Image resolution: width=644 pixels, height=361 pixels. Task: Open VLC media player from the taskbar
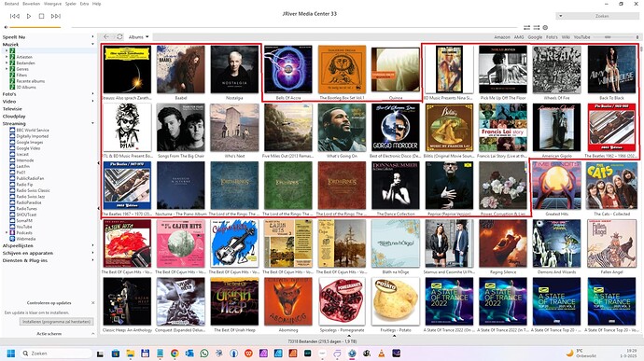382,354
